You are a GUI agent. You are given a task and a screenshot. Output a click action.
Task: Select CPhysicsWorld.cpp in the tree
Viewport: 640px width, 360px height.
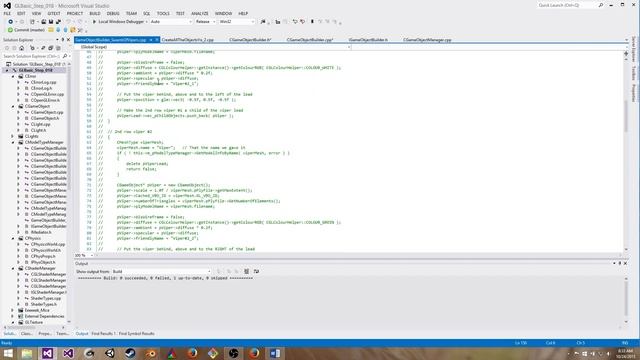click(47, 244)
